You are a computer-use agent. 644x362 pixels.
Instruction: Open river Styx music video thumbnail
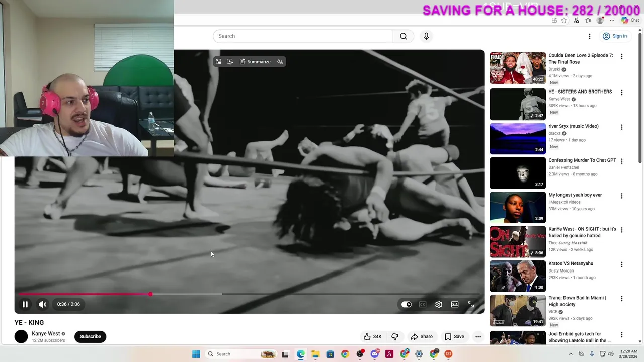tap(518, 138)
